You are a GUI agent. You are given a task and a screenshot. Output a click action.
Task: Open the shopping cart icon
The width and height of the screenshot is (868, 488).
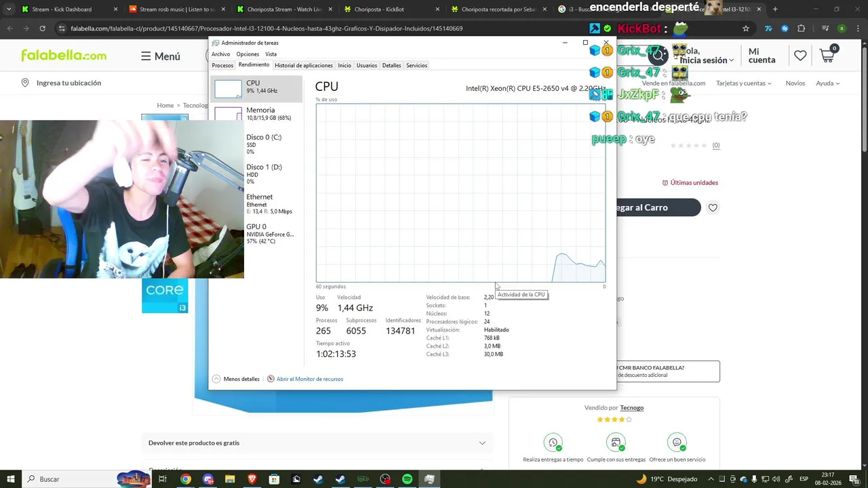(x=827, y=55)
